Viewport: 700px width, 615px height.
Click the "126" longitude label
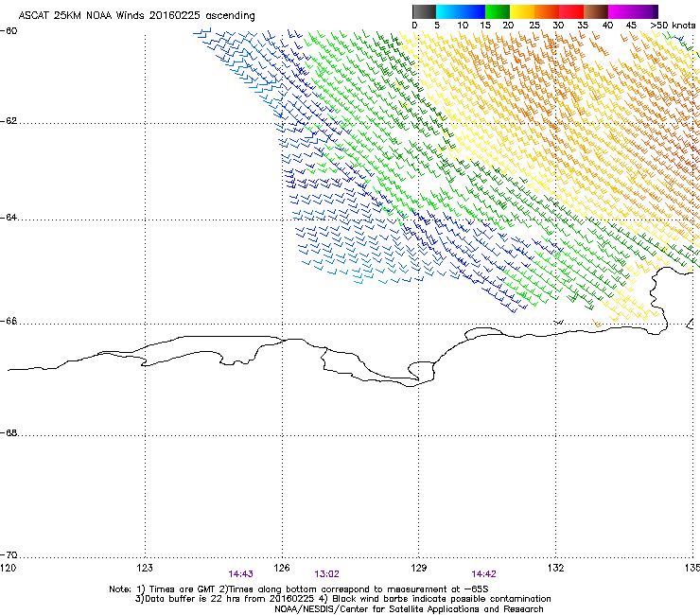[x=282, y=568]
